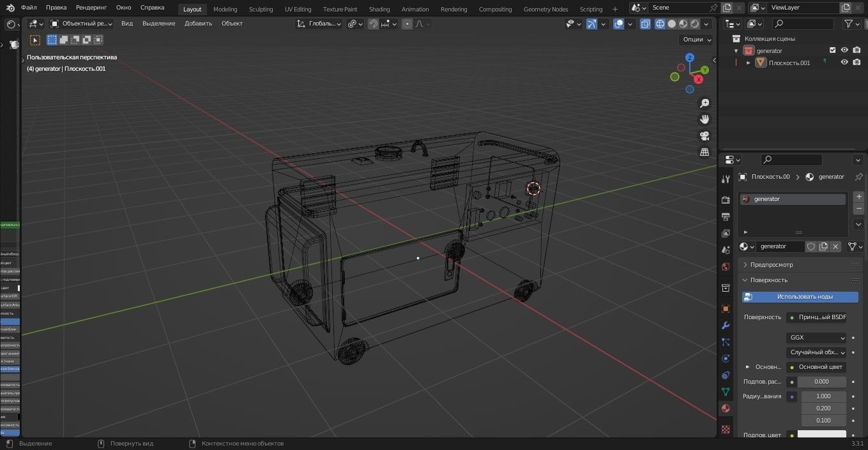Viewport: 868px width, 450px height.
Task: Hide the generator collection in viewport
Action: [844, 50]
